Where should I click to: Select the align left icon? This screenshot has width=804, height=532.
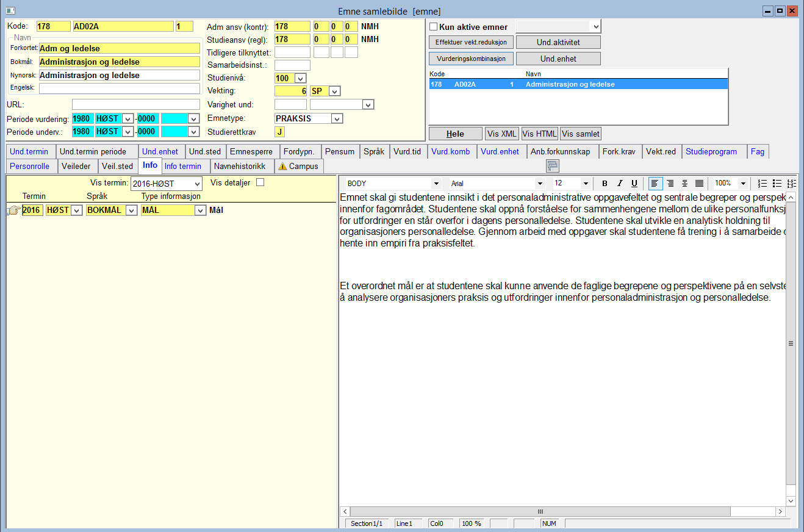tap(655, 184)
